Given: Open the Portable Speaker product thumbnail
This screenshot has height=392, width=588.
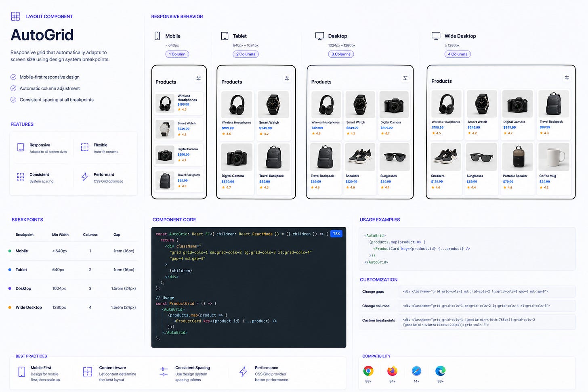Looking at the screenshot, I should 517,157.
